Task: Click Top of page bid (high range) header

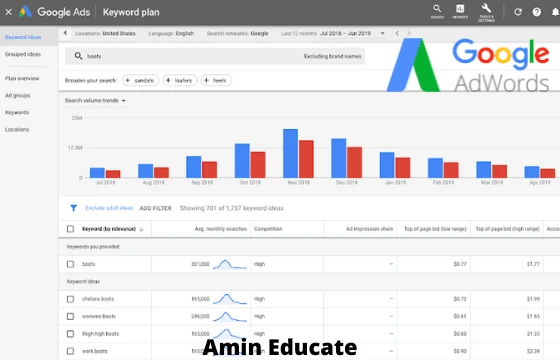Action: tap(508, 229)
